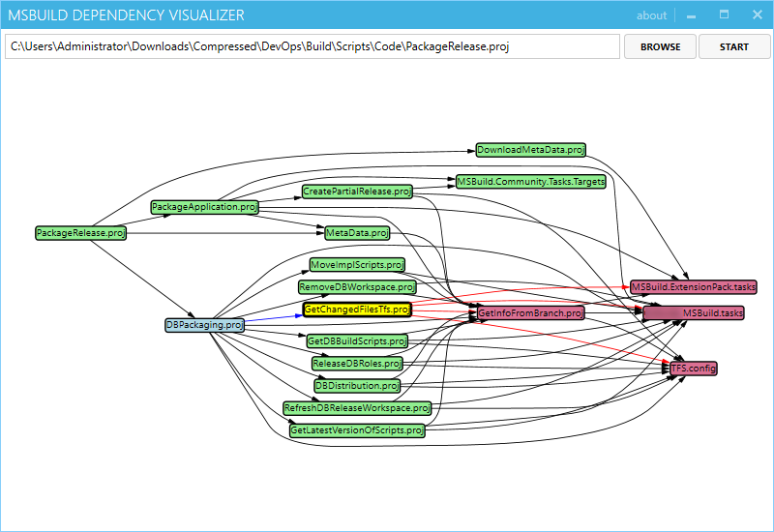The width and height of the screenshot is (774, 532).
Task: Click the GetDBBuildScripts.proj node
Action: (x=356, y=341)
